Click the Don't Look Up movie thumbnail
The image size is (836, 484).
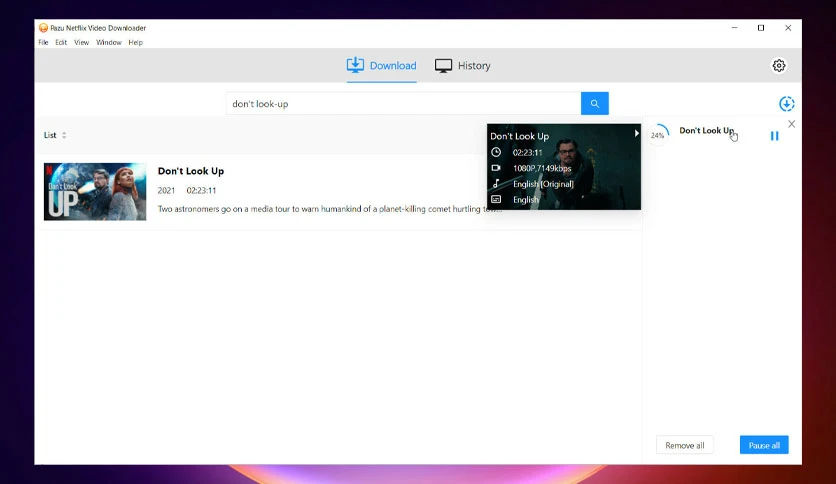tap(95, 192)
